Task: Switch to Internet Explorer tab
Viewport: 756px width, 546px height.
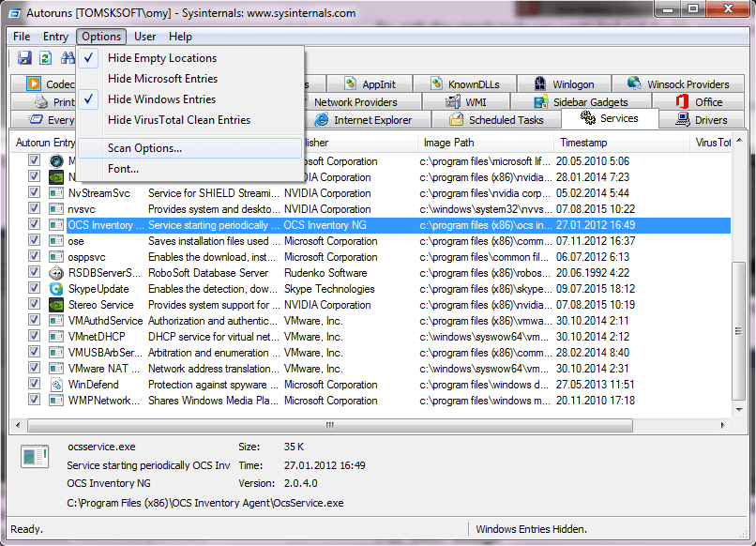Action: coord(368,120)
